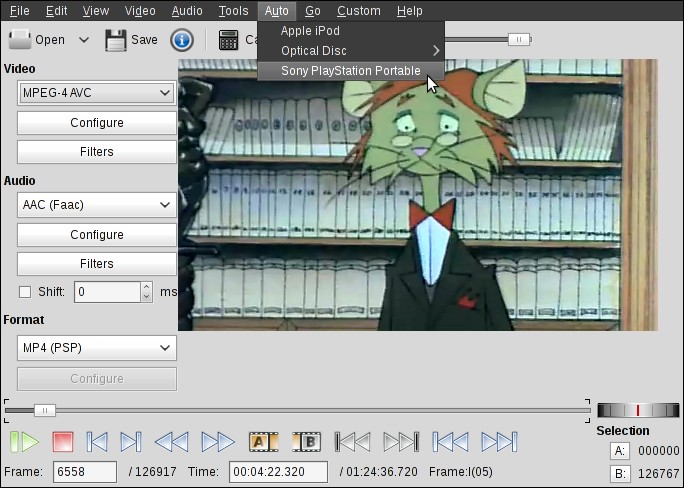
Task: Open the Video menu
Action: [140, 10]
